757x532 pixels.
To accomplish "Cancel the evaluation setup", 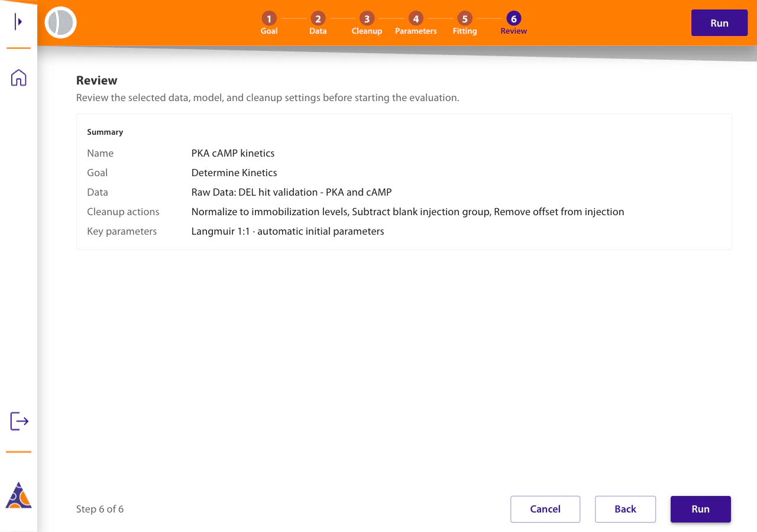I will pyautogui.click(x=545, y=509).
